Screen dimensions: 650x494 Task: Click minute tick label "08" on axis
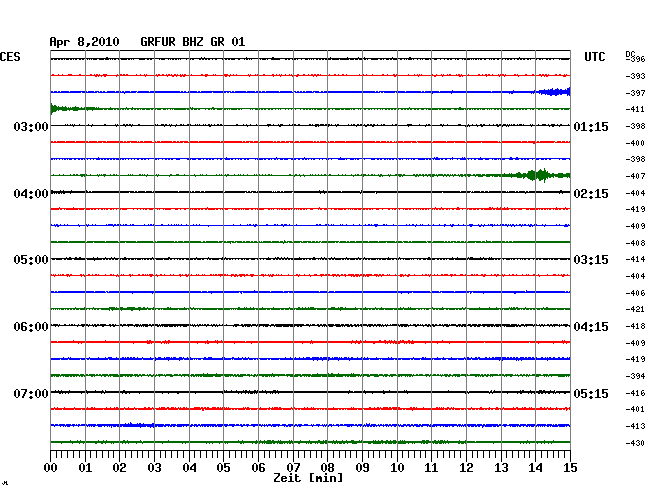click(x=327, y=467)
